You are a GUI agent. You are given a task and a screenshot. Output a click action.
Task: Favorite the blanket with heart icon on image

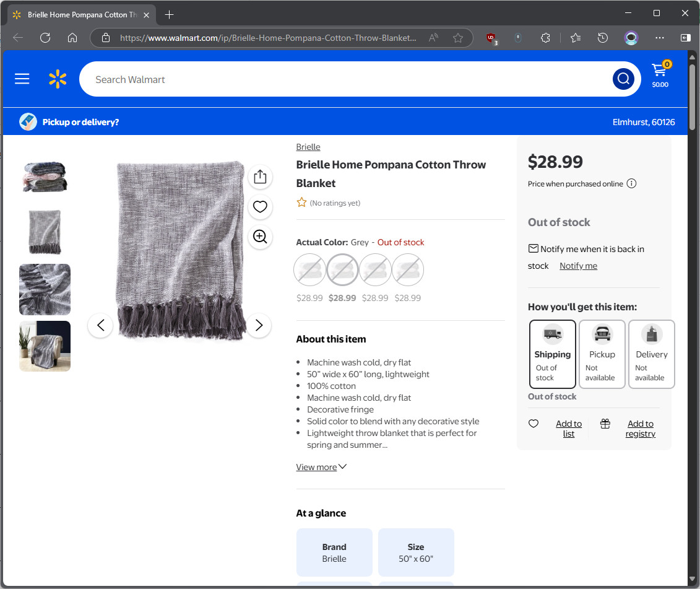pyautogui.click(x=260, y=206)
